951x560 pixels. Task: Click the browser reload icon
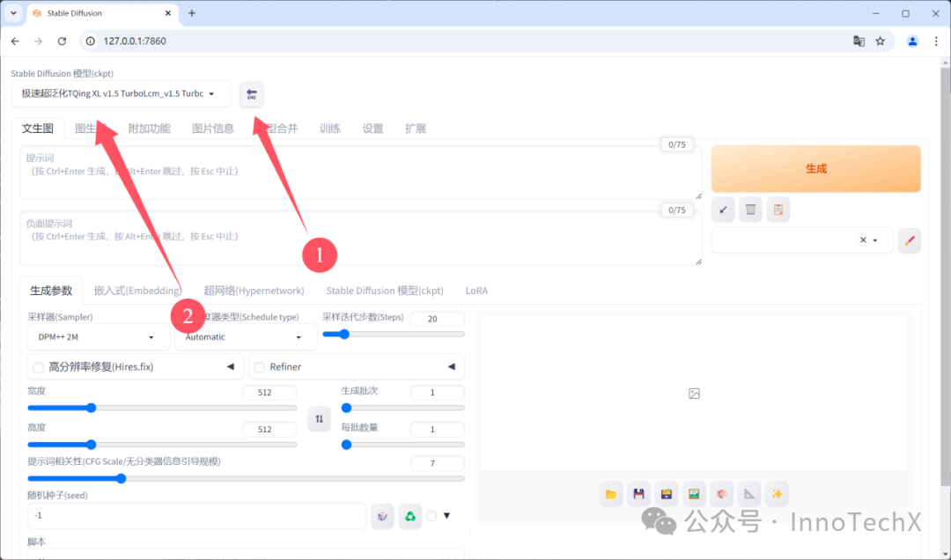[x=62, y=41]
